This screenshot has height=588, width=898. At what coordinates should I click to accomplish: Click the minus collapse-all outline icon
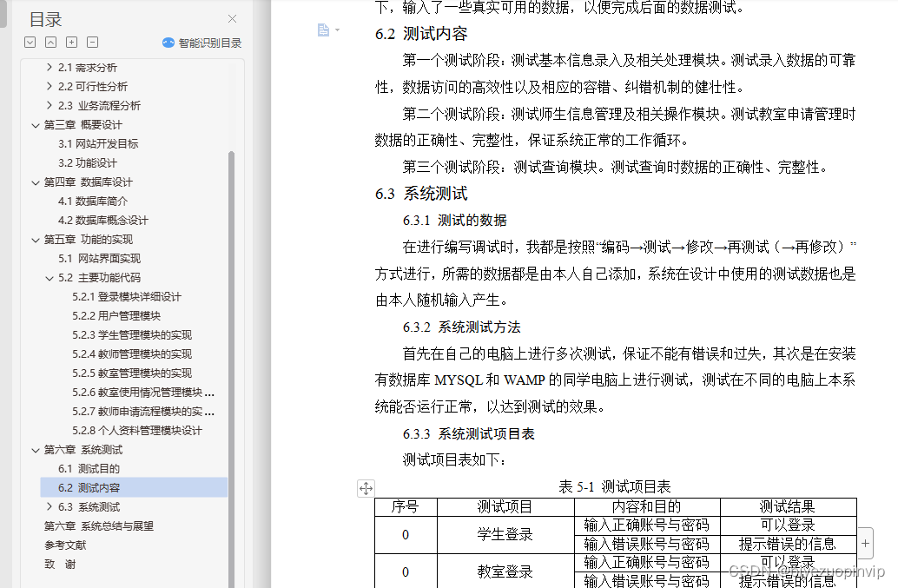click(92, 43)
